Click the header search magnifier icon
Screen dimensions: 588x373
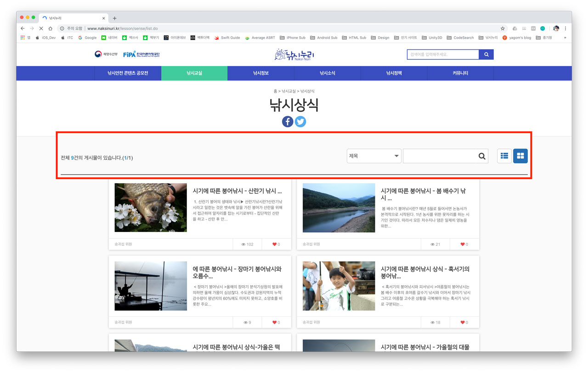486,54
